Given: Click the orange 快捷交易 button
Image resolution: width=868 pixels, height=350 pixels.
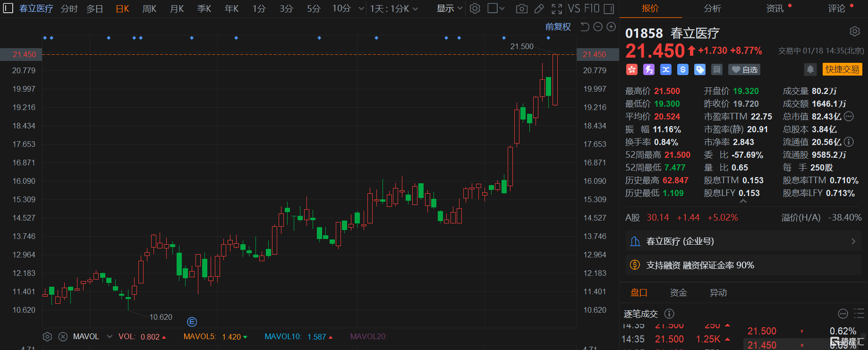Looking at the screenshot, I should (842, 69).
